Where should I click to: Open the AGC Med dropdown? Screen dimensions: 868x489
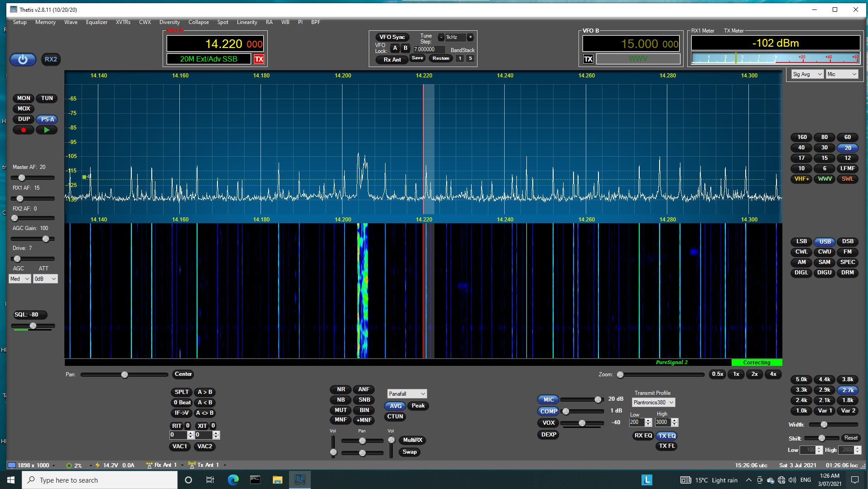pos(19,278)
